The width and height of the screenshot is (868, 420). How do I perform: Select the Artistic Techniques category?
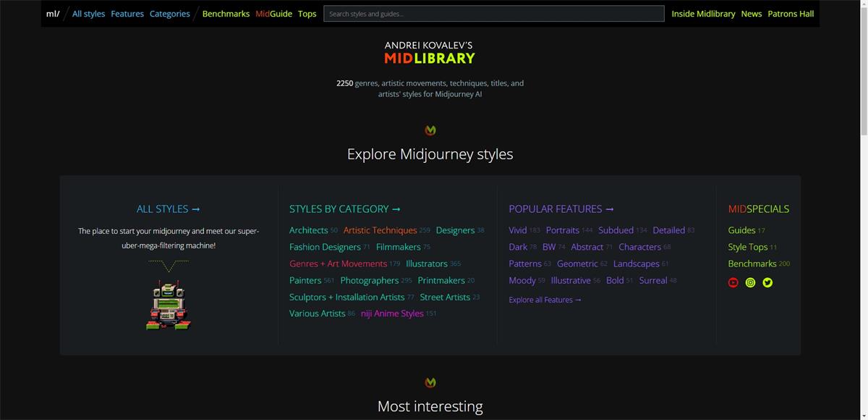pyautogui.click(x=380, y=230)
